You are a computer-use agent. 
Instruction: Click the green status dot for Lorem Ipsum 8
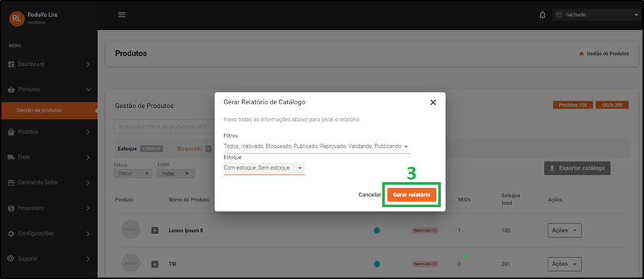377,230
